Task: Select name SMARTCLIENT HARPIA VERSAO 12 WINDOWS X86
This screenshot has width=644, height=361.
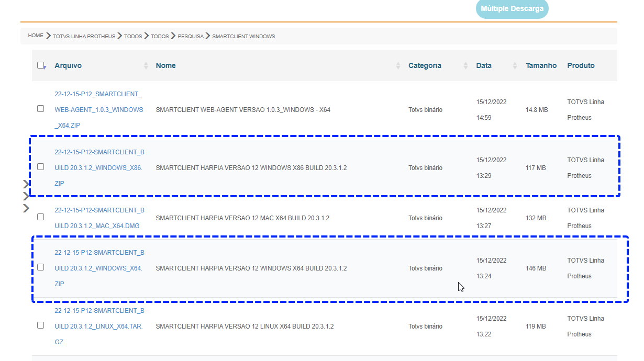Action: (251, 168)
